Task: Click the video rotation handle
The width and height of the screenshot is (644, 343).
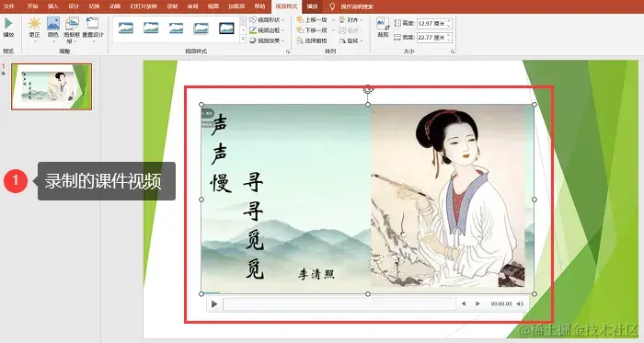Action: (x=368, y=88)
